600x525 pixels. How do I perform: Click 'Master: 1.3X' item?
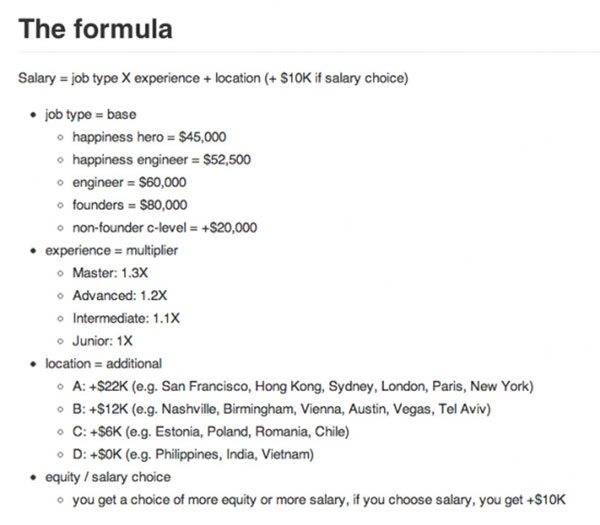[x=110, y=273]
